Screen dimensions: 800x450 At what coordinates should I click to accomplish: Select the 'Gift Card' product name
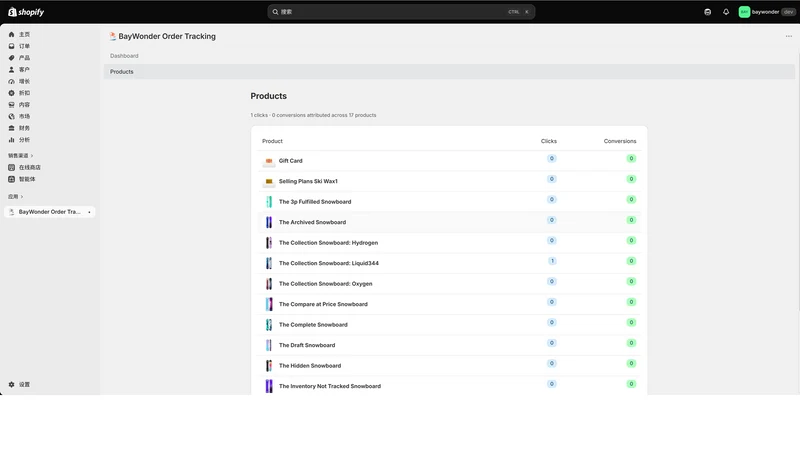pos(291,161)
